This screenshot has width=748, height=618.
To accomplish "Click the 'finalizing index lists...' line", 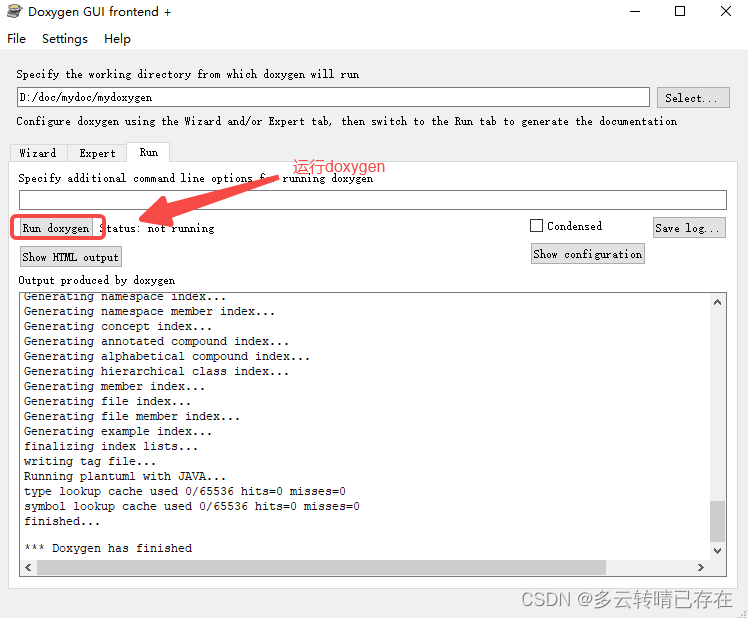I will 111,446.
